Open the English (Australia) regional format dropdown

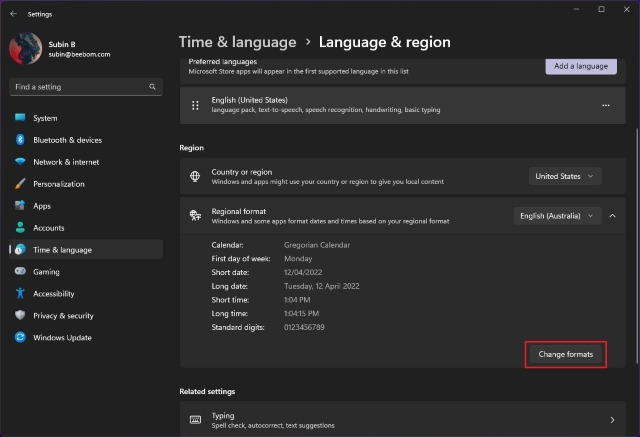[557, 216]
